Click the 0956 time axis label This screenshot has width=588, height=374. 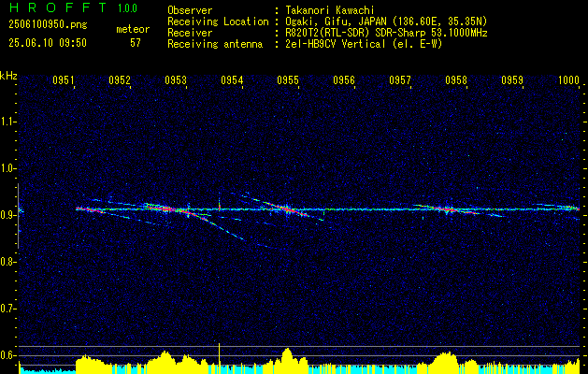[344, 79]
